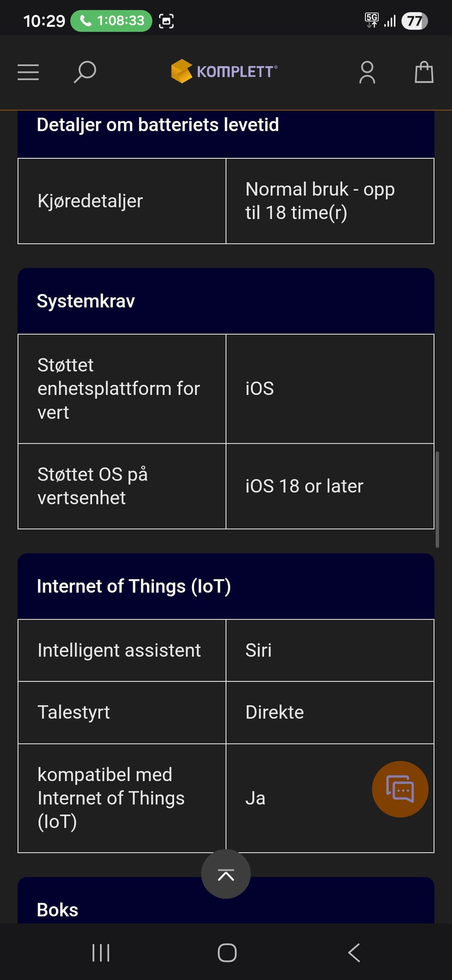Open the recent apps button
The height and width of the screenshot is (980, 452).
coord(101,952)
